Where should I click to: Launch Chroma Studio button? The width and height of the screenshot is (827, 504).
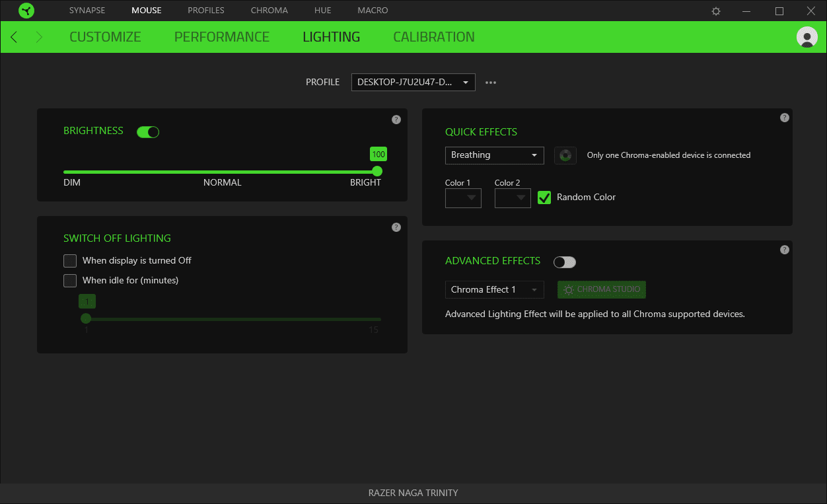602,290
